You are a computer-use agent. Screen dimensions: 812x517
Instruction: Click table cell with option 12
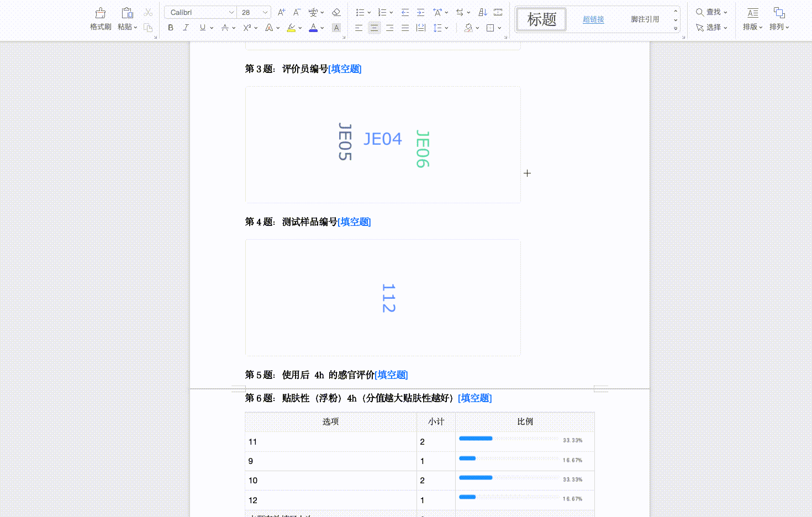tap(330, 500)
